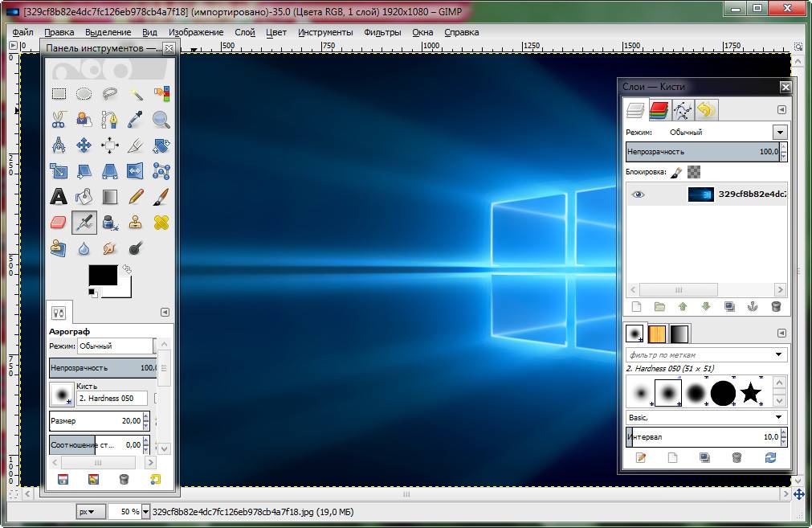
Task: Select the Fuzzy Select magic wand tool
Action: coord(136,94)
